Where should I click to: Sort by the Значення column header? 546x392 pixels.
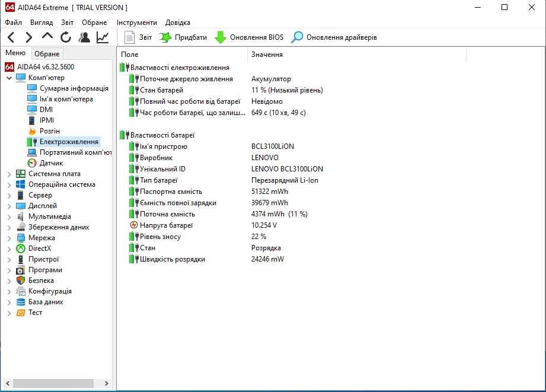coord(357,55)
